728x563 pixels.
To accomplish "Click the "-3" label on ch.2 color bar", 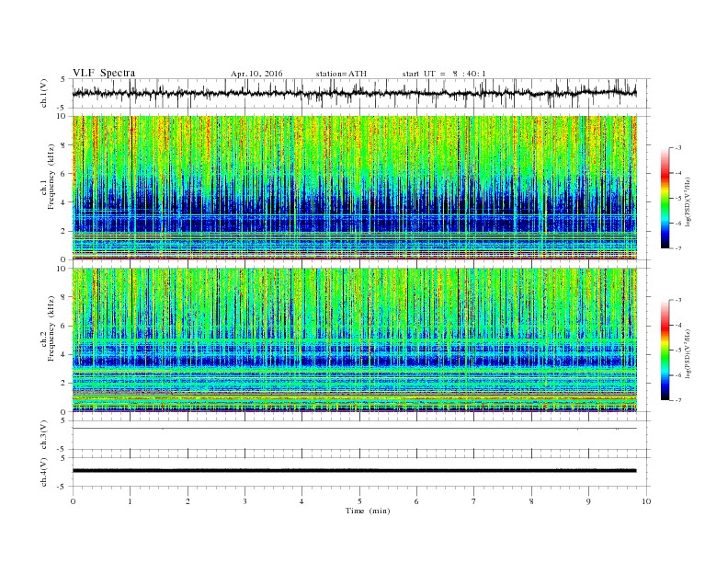I will (678, 300).
